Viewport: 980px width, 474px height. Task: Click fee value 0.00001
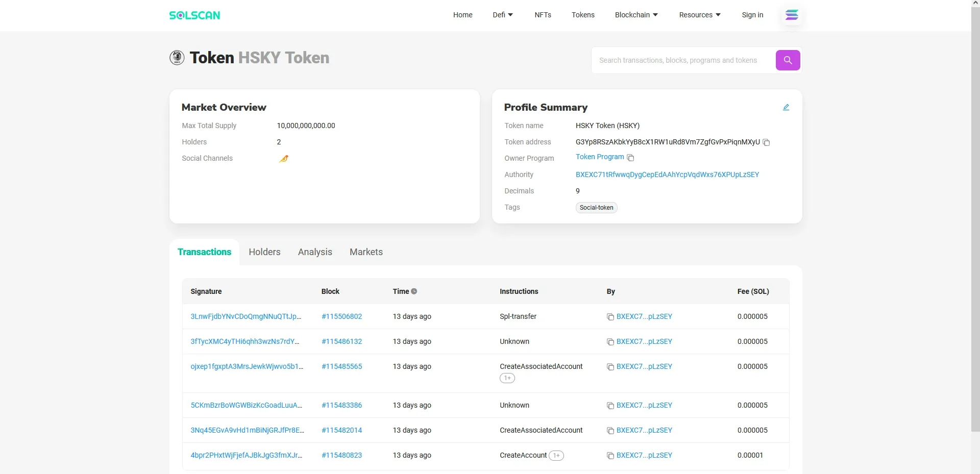pyautogui.click(x=750, y=455)
